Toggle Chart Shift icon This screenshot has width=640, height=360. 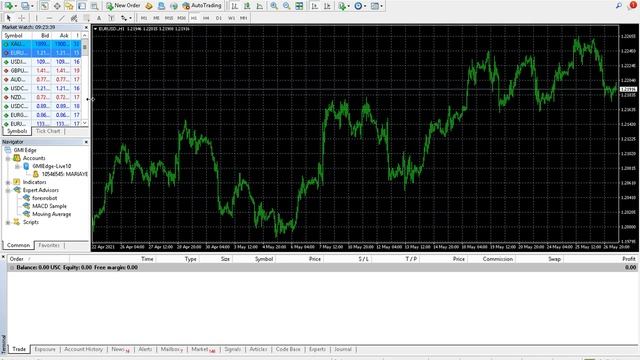(x=327, y=6)
